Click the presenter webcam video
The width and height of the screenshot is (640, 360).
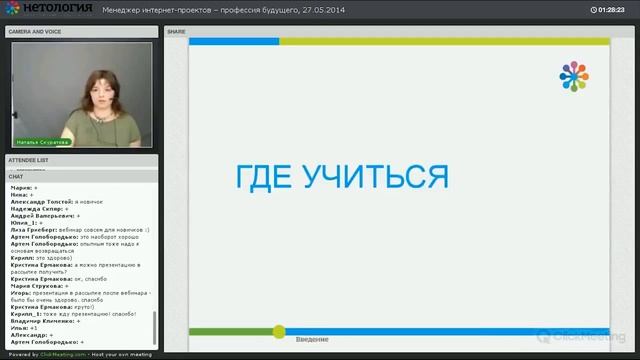coord(82,95)
